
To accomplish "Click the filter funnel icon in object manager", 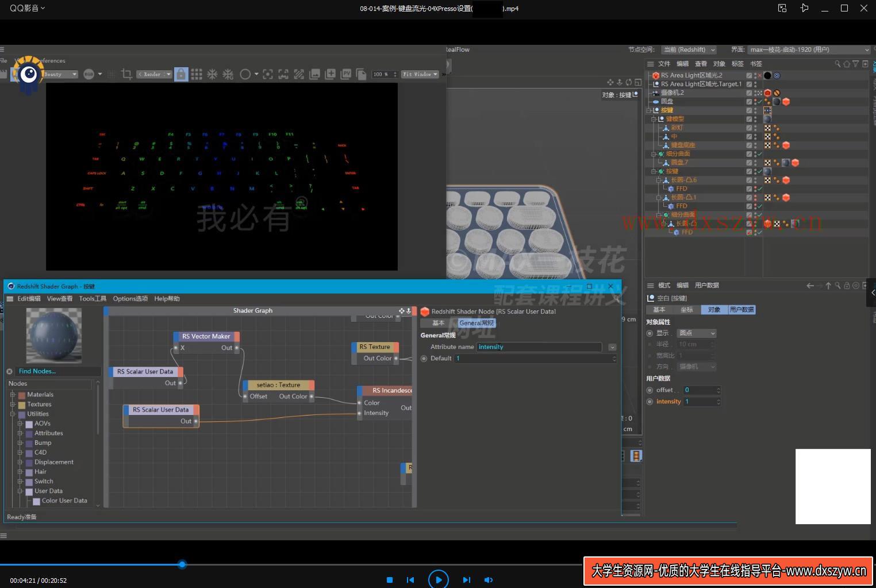I will 856,64.
